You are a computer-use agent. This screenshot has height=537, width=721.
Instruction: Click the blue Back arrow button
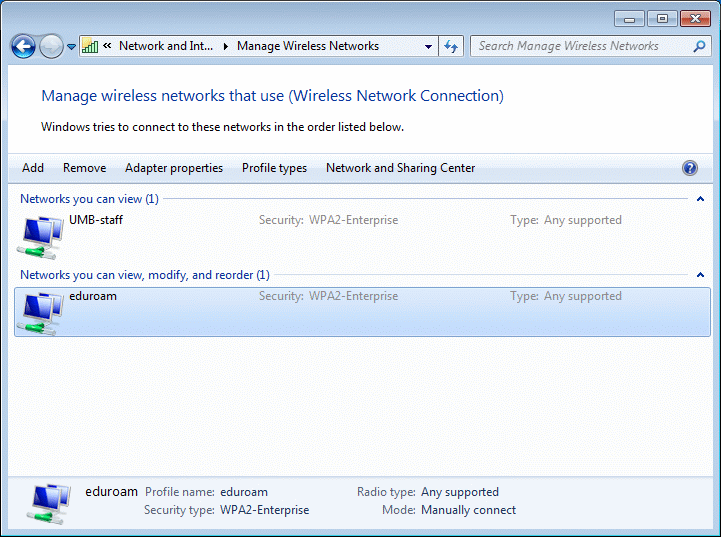click(23, 46)
